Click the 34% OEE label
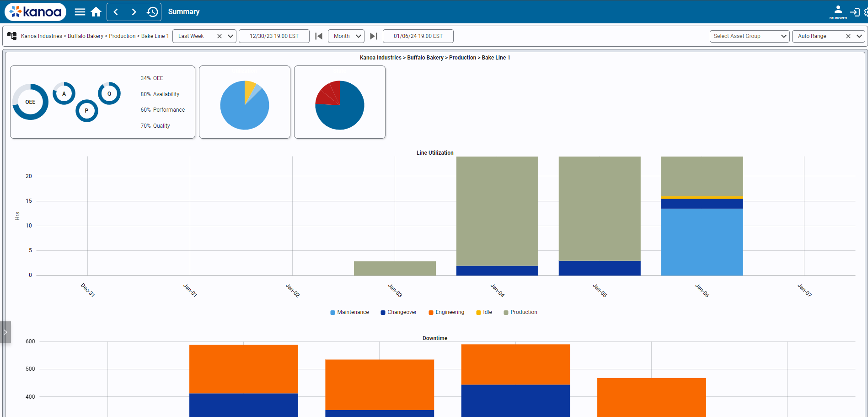 (x=152, y=78)
